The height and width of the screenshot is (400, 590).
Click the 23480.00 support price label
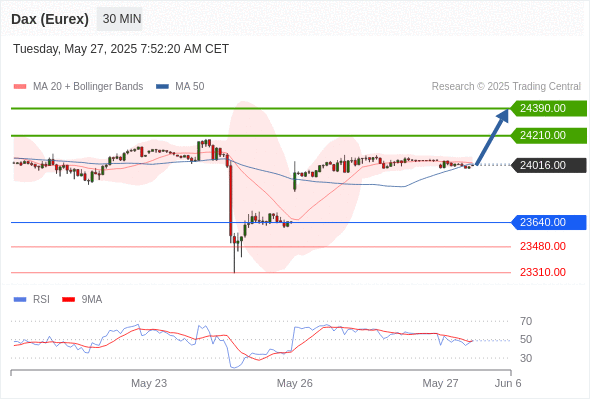543,246
